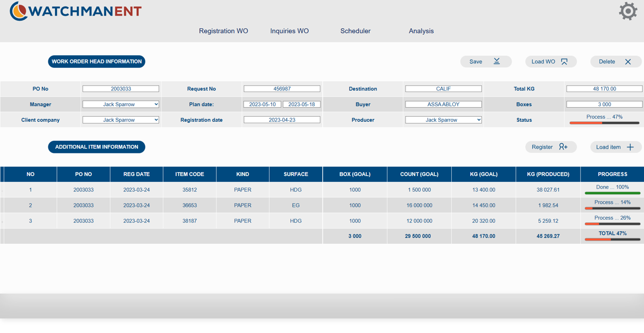Expand the Manager dropdown
This screenshot has height=333, width=644.
[121, 104]
